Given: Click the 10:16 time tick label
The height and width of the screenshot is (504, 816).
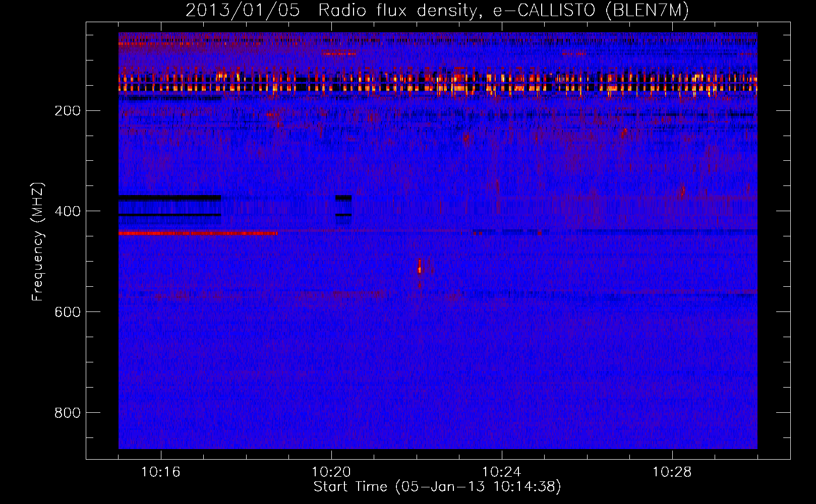Looking at the screenshot, I should pyautogui.click(x=161, y=472).
